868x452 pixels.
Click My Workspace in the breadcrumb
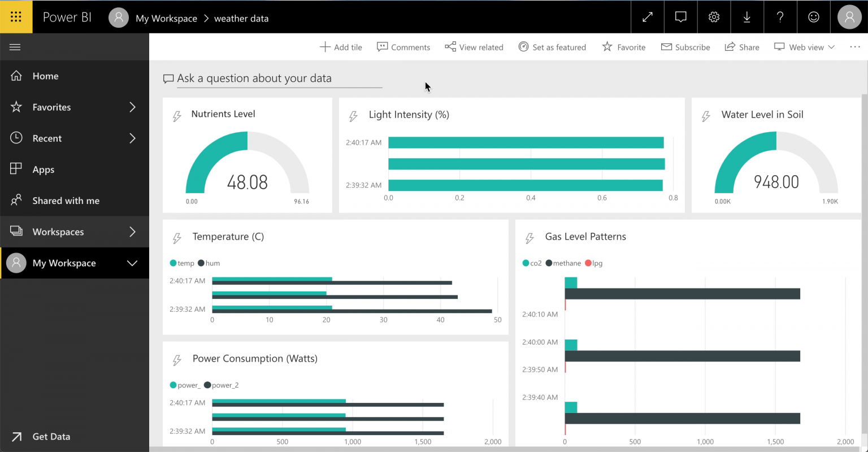point(166,18)
